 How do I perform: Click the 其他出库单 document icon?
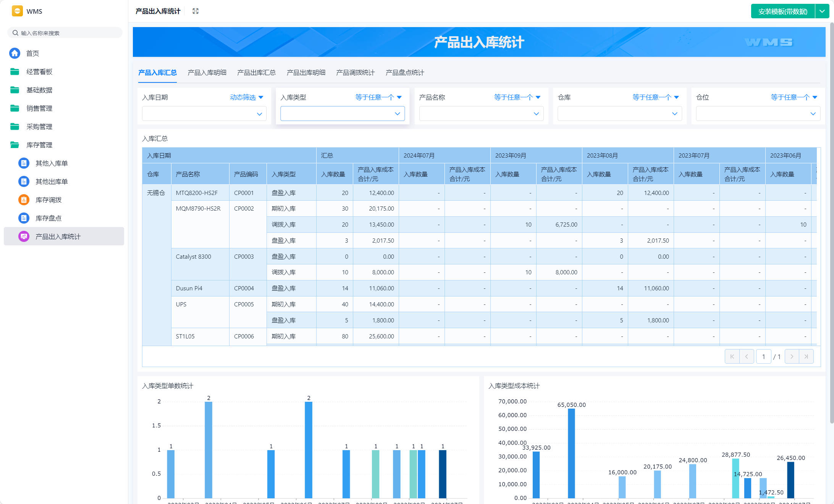[24, 182]
